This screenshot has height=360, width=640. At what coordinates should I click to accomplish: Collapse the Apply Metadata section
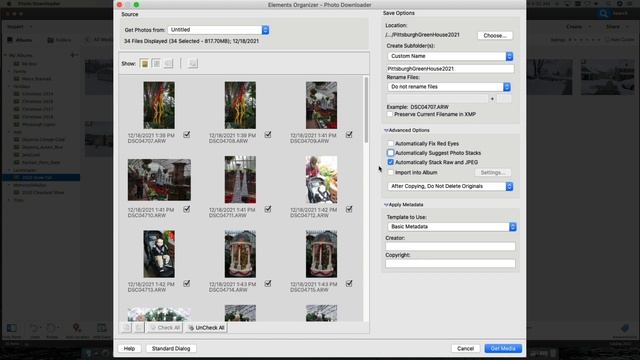(x=386, y=204)
